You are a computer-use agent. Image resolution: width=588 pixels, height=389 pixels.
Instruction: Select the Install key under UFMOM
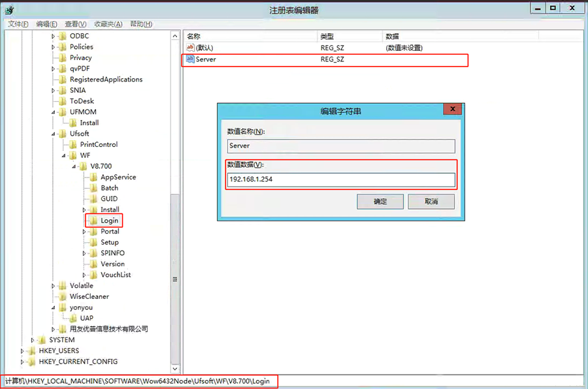coord(90,123)
